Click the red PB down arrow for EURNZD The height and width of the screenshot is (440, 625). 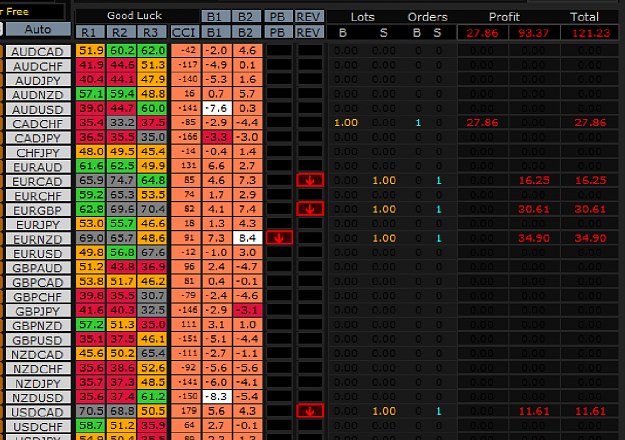pos(279,238)
